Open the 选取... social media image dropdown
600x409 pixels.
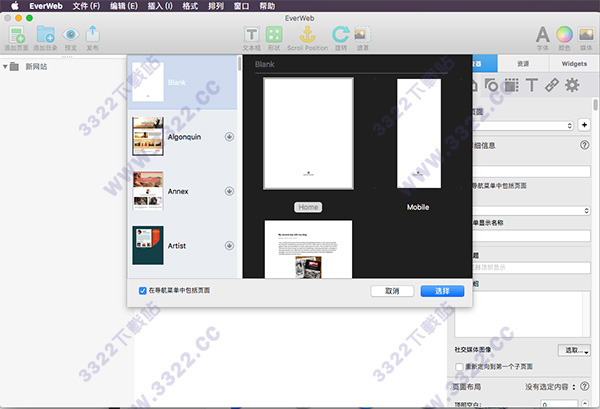tap(574, 350)
